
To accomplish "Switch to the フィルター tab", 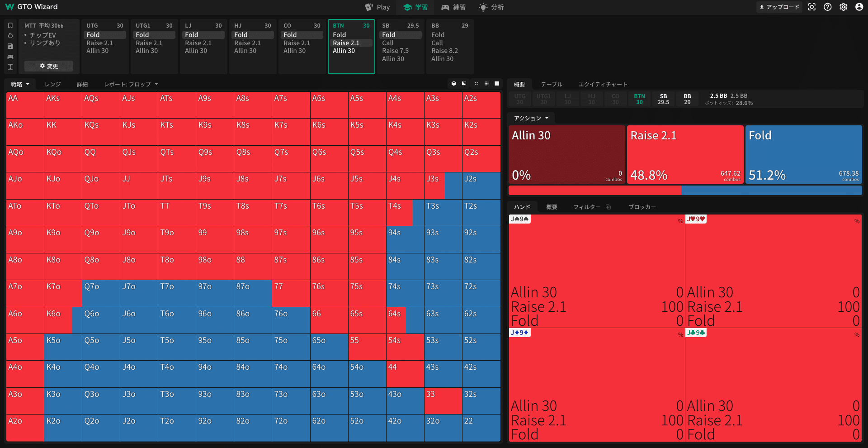I will click(x=587, y=207).
